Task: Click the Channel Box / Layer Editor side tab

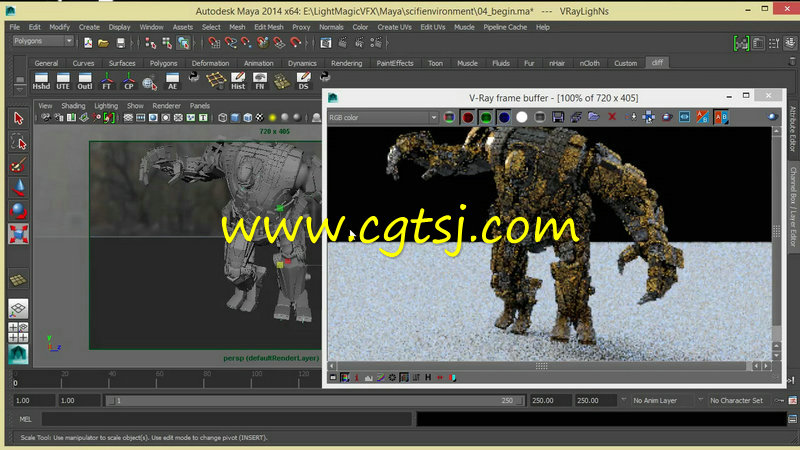Action: click(x=793, y=207)
